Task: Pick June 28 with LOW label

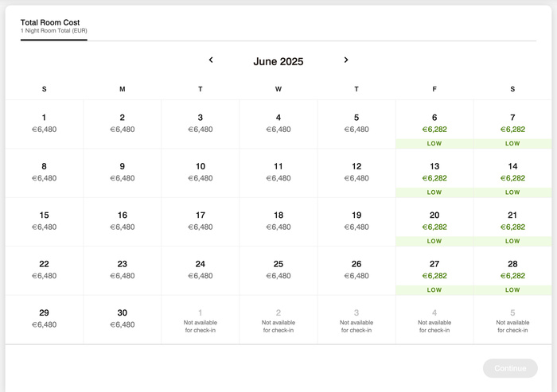Action: coord(512,270)
